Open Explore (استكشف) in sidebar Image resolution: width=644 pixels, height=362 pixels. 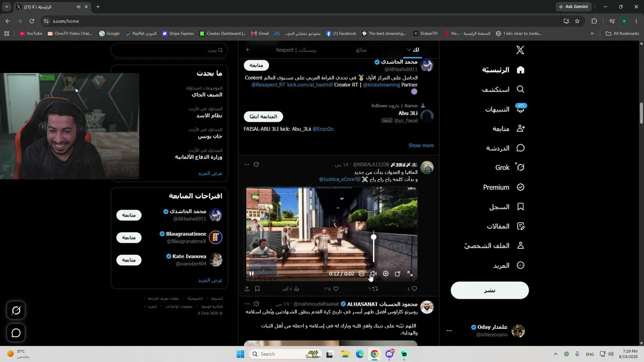pyautogui.click(x=504, y=89)
